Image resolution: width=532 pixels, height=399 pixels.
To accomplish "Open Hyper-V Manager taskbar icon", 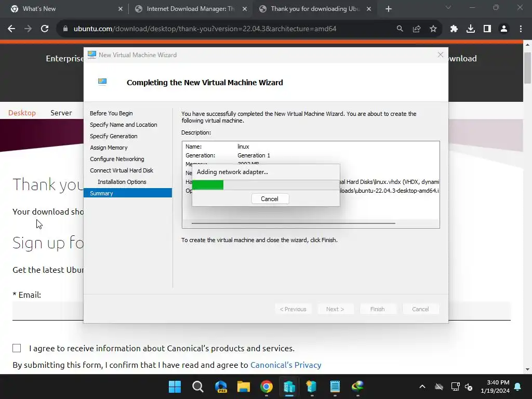I will coord(289,387).
